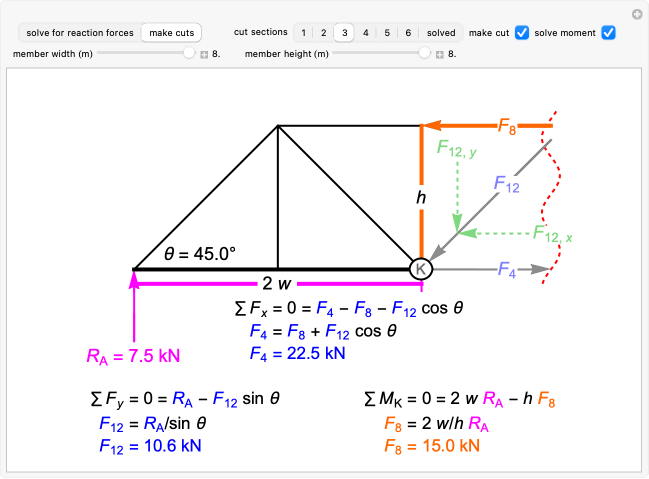The width and height of the screenshot is (649, 479).
Task: Select cut section 6
Action: [x=407, y=33]
